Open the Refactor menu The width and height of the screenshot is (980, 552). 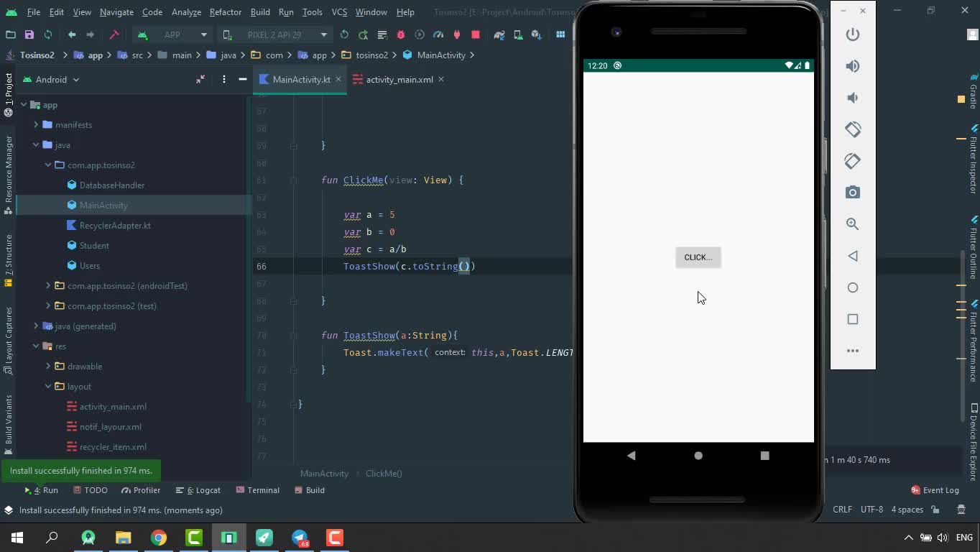pos(225,12)
